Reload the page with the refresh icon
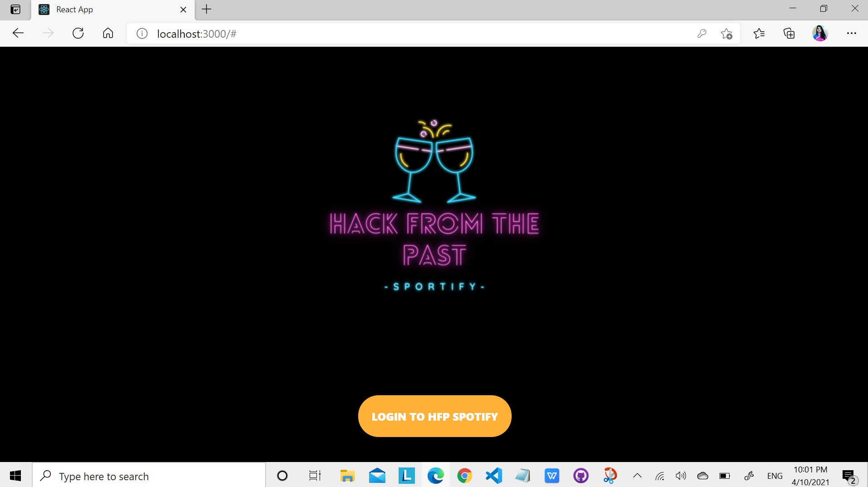 tap(78, 33)
